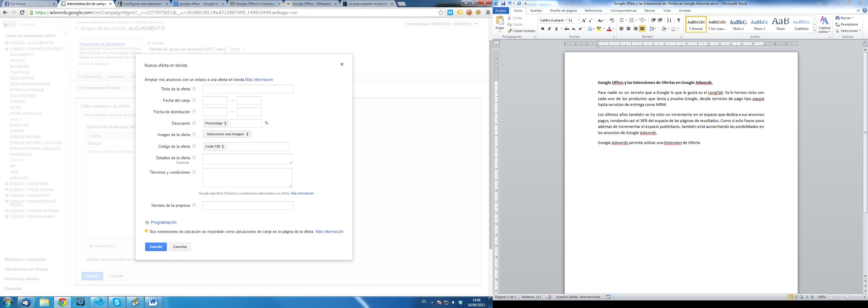
Task: Bookmark the page with Chrome's star icon
Action: (x=441, y=13)
